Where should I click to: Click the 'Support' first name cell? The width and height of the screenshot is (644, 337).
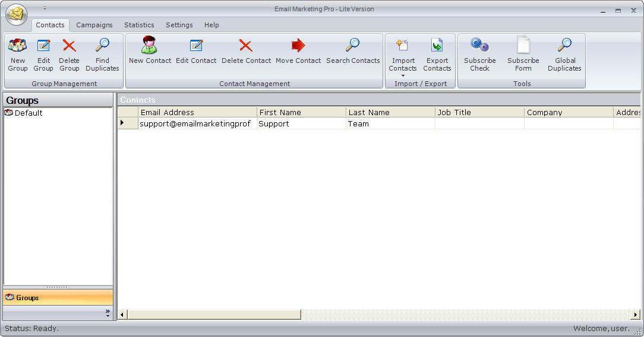click(301, 123)
